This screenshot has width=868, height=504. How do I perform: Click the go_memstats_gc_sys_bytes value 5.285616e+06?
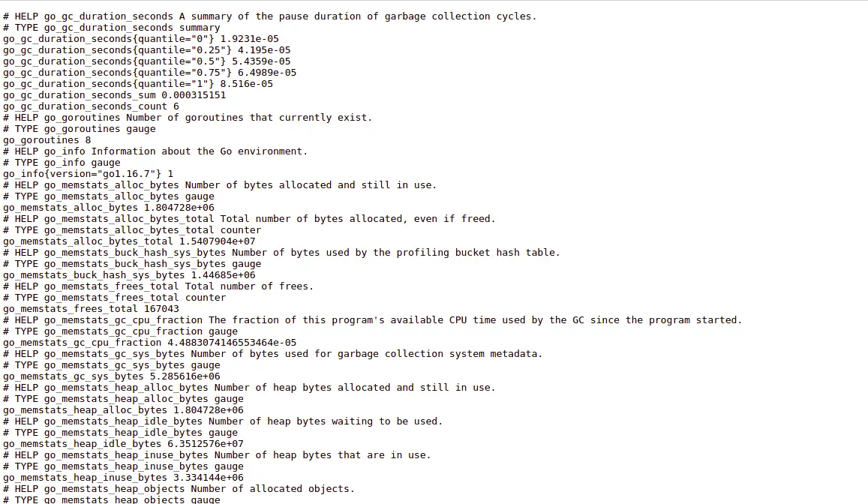185,376
